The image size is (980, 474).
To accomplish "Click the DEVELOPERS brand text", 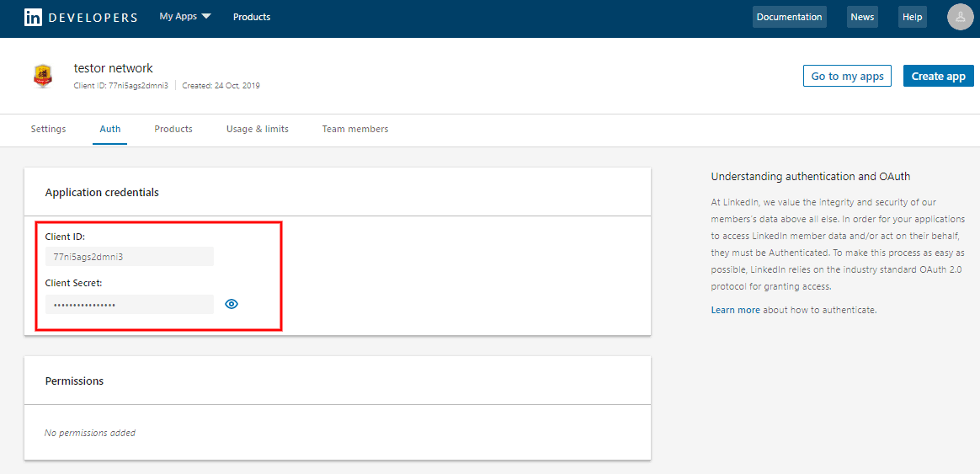I will coord(93,18).
